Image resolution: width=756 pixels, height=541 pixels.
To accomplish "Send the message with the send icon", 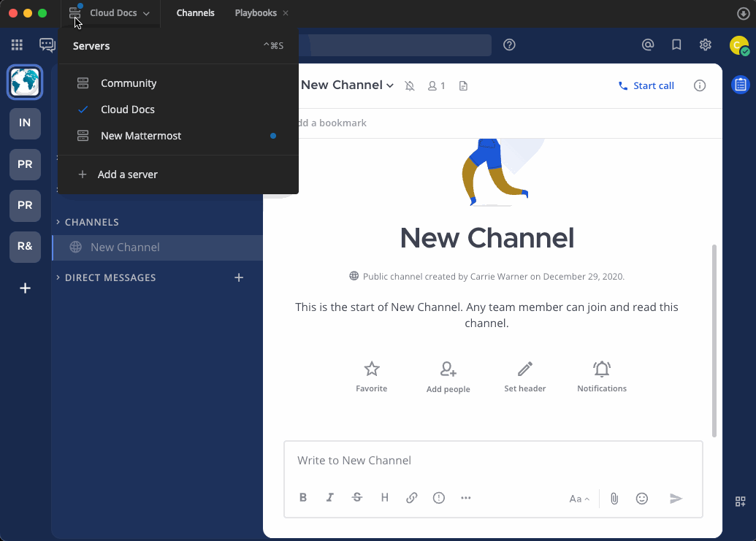I will click(x=676, y=498).
